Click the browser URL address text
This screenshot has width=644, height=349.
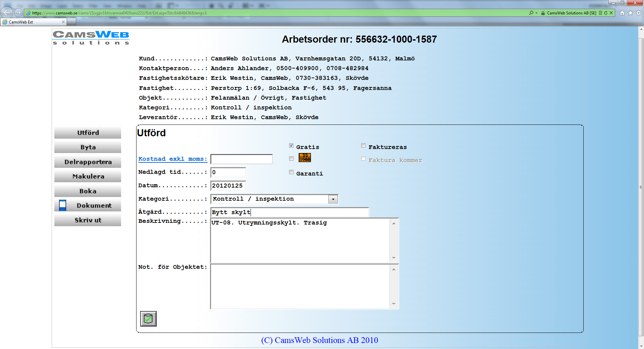tap(119, 13)
